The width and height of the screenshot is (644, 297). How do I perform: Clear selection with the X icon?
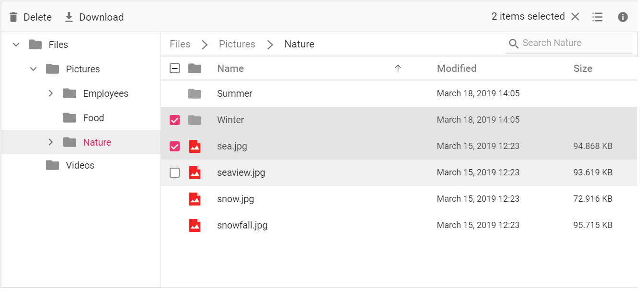[575, 17]
